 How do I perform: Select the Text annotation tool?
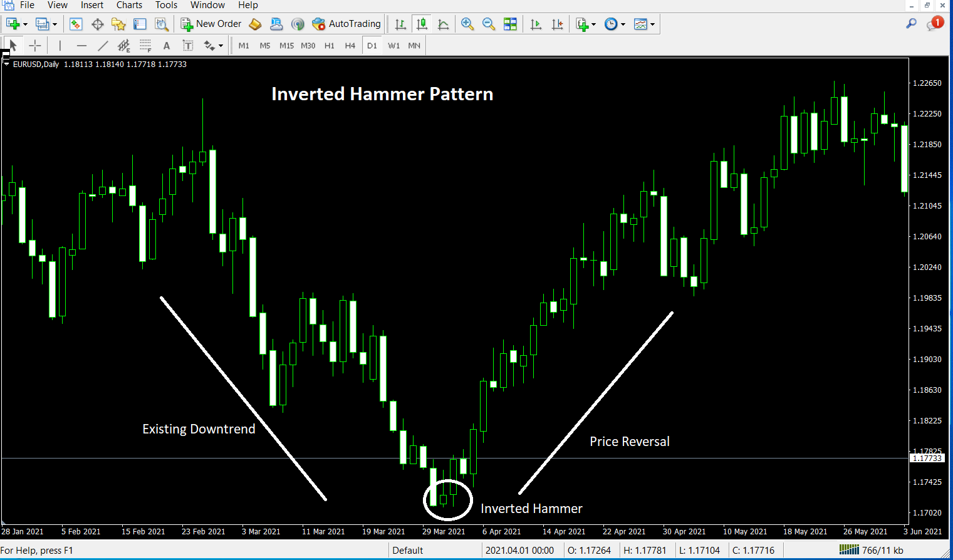(x=166, y=45)
